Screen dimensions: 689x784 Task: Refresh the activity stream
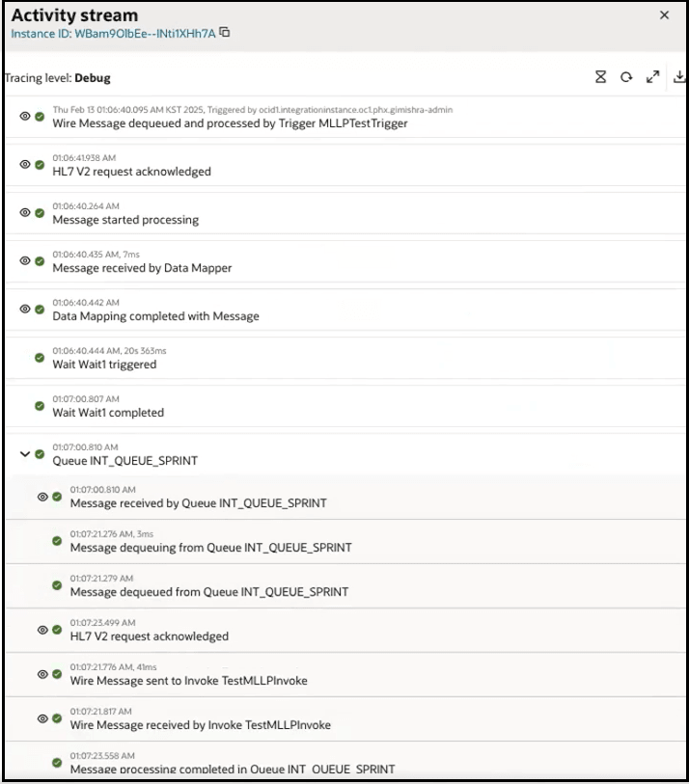point(625,74)
